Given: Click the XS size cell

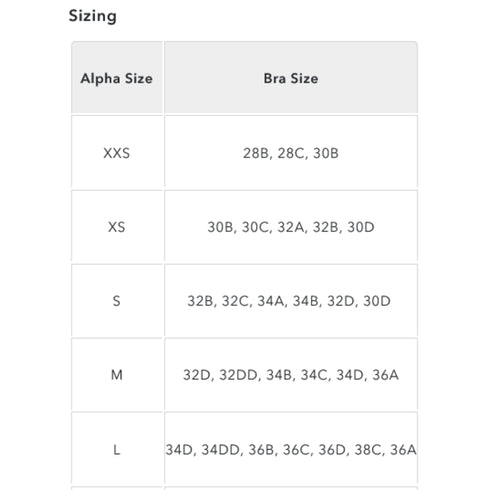Looking at the screenshot, I should click(x=117, y=227).
